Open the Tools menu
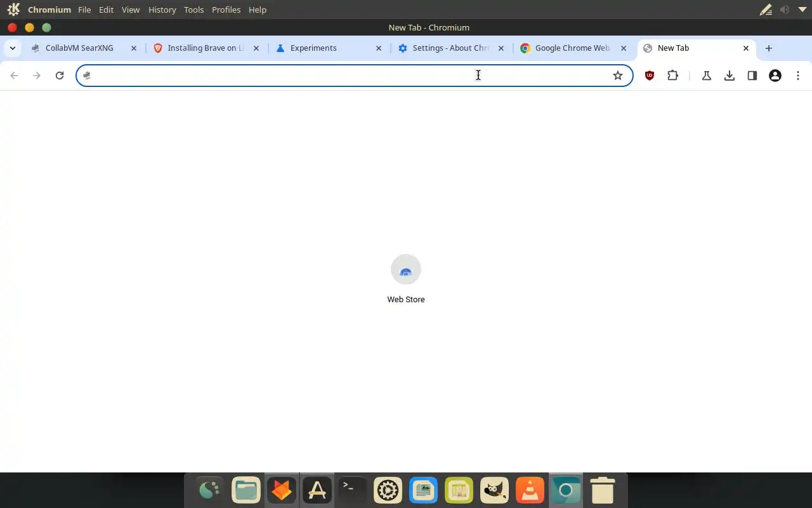 [x=193, y=10]
